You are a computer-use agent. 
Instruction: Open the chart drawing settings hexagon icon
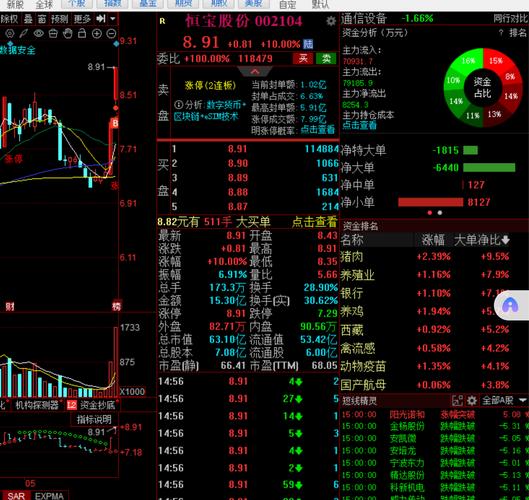10,33
